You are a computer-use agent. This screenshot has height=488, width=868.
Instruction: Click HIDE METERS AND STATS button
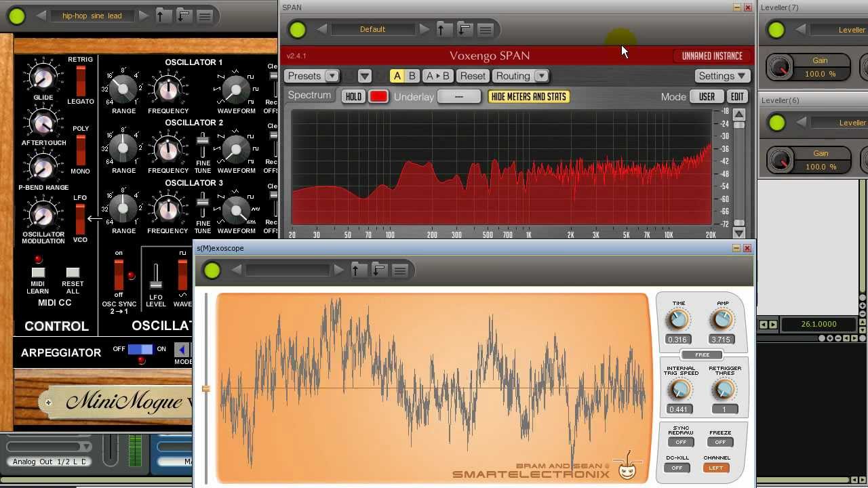[528, 97]
